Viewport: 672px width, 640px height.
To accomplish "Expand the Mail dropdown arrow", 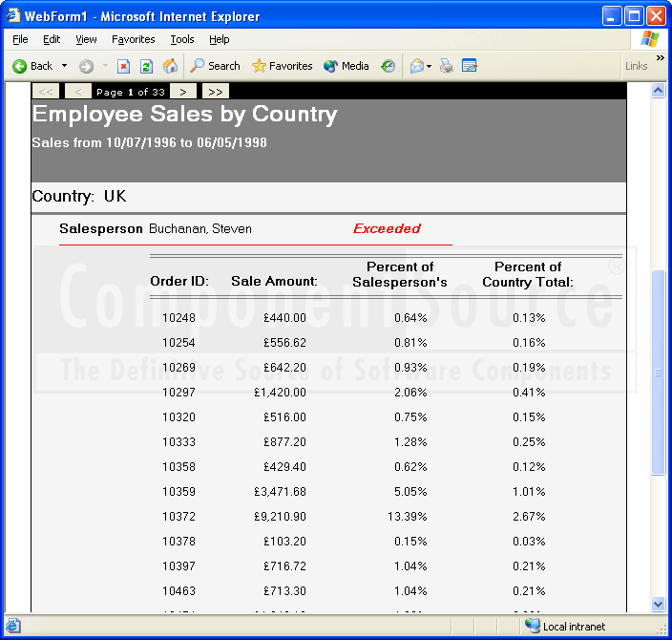I will coord(429,67).
